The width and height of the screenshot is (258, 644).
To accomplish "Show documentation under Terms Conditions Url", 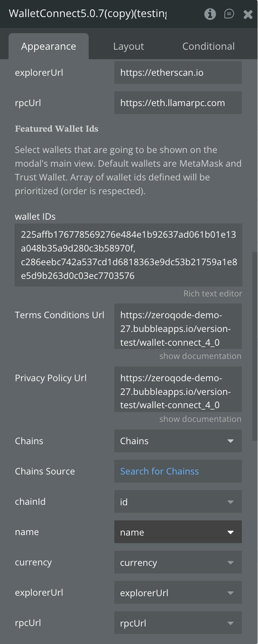I will coord(201,356).
